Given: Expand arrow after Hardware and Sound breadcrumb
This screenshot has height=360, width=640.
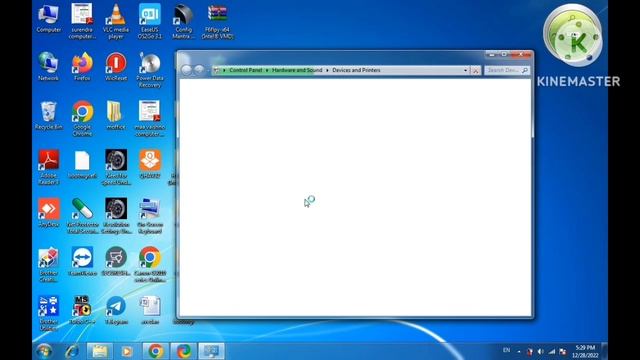Looking at the screenshot, I should [x=327, y=70].
